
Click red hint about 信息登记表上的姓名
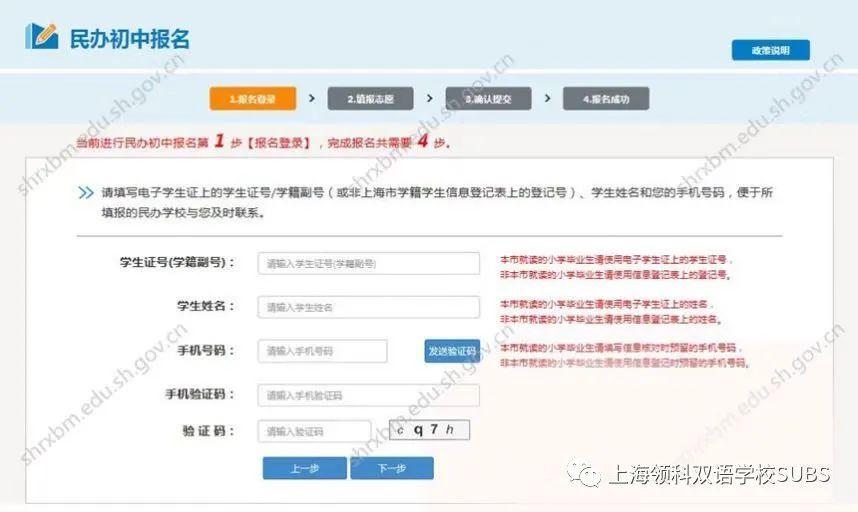(x=611, y=319)
